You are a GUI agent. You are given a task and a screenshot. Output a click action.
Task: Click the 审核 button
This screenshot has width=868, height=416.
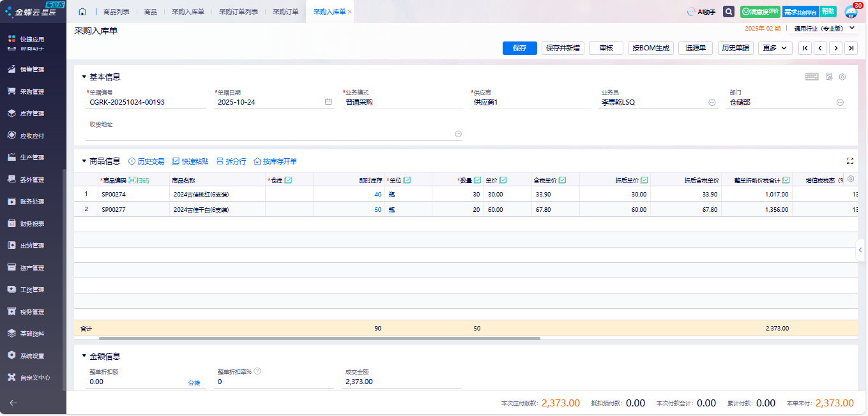(605, 48)
